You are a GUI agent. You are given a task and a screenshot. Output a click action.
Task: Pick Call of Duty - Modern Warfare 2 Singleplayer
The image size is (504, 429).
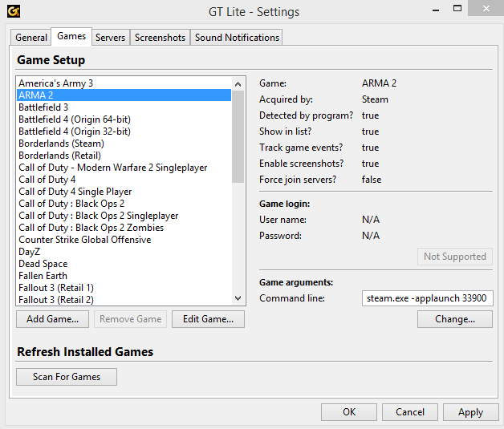coord(124,168)
